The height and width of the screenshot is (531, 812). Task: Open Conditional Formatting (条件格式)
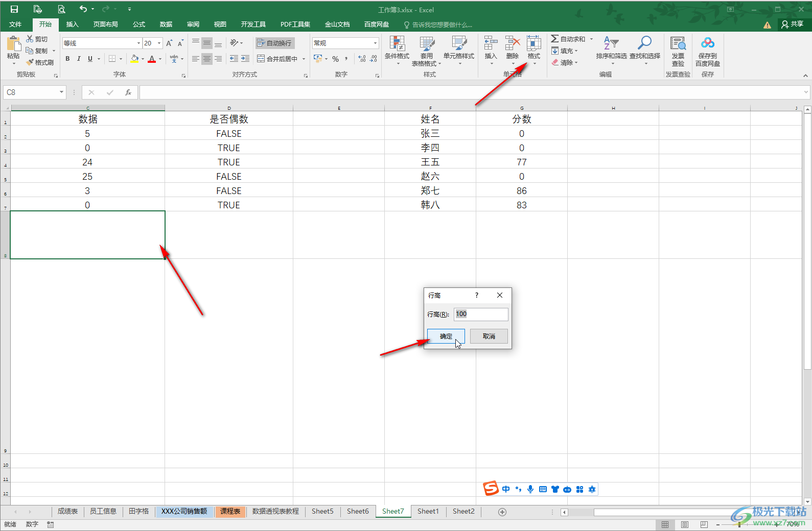tap(397, 51)
